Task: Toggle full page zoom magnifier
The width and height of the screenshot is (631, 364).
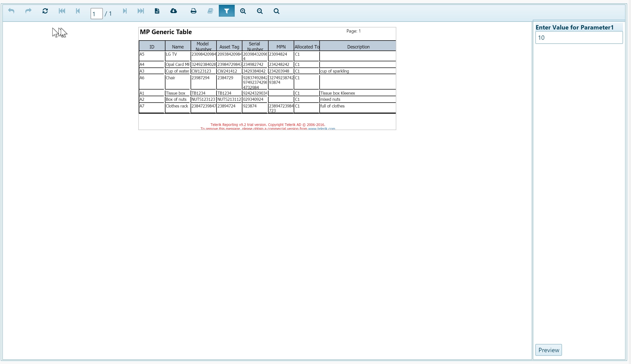Action: 276,11
